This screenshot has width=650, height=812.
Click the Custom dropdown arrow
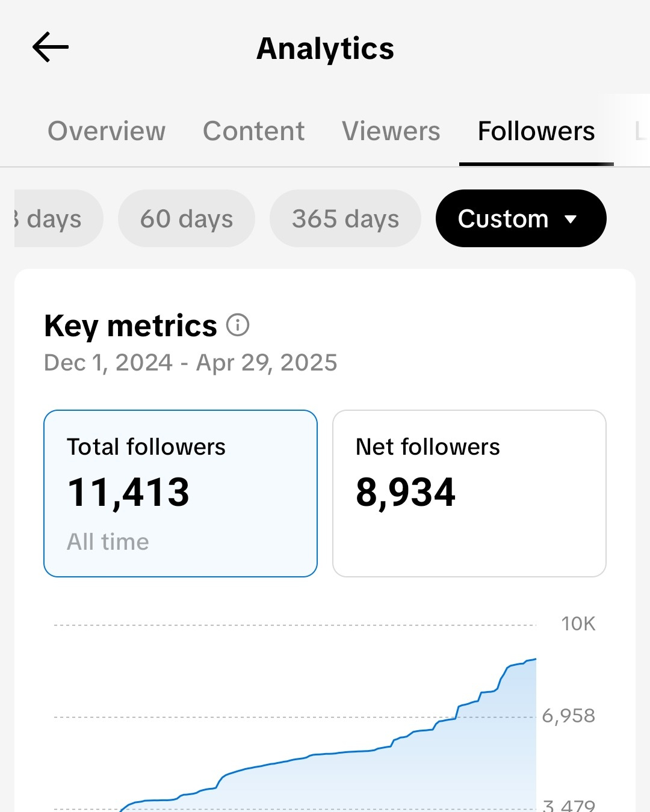coord(571,219)
